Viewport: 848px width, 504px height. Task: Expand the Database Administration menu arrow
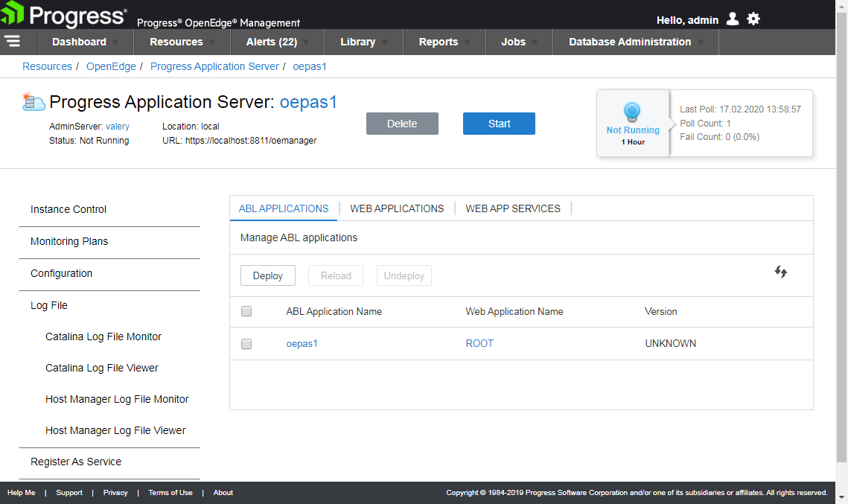[701, 42]
